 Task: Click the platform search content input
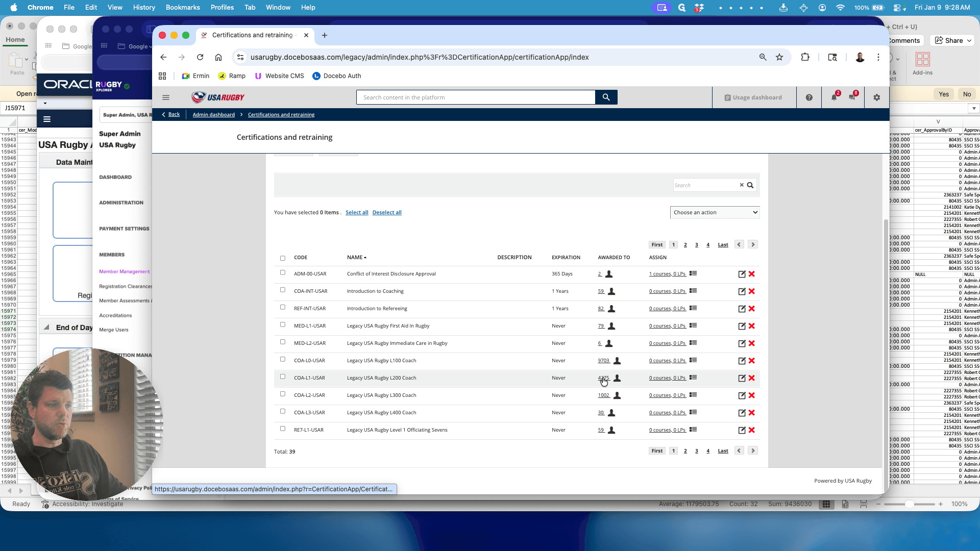click(476, 97)
